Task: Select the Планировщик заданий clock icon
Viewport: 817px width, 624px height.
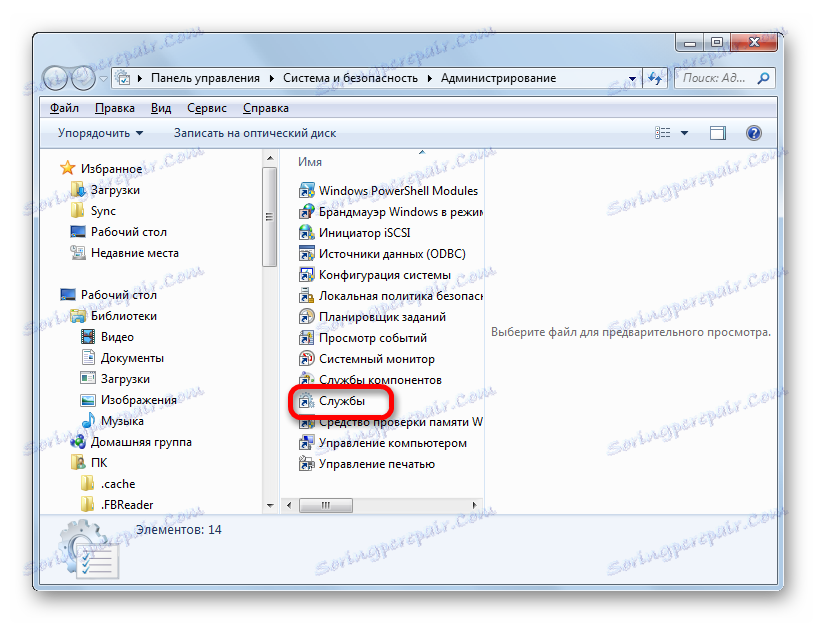Action: (306, 317)
